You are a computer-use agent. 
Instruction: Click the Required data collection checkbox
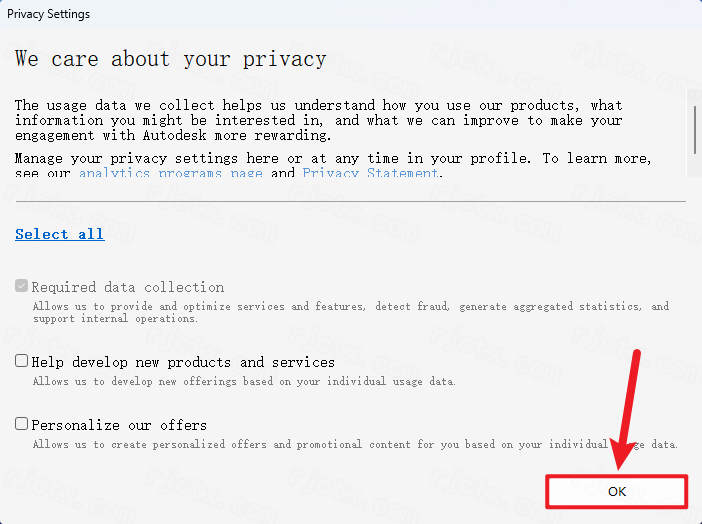22,286
